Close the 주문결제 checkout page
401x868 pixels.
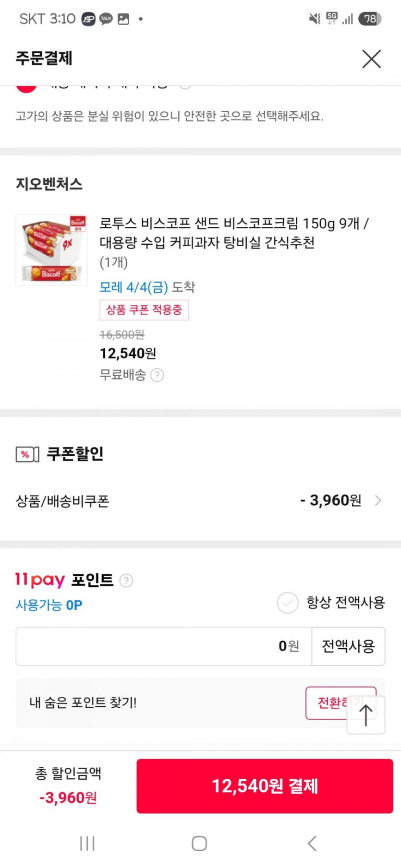371,59
